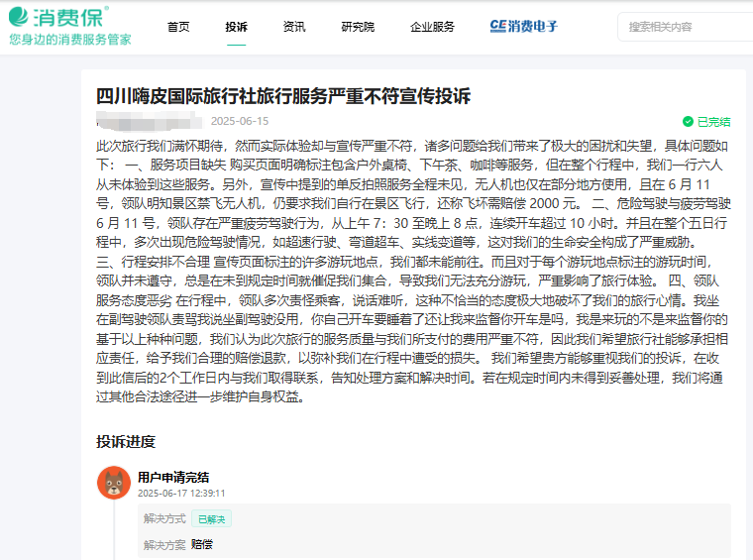Click the 解决方案 label

(164, 545)
